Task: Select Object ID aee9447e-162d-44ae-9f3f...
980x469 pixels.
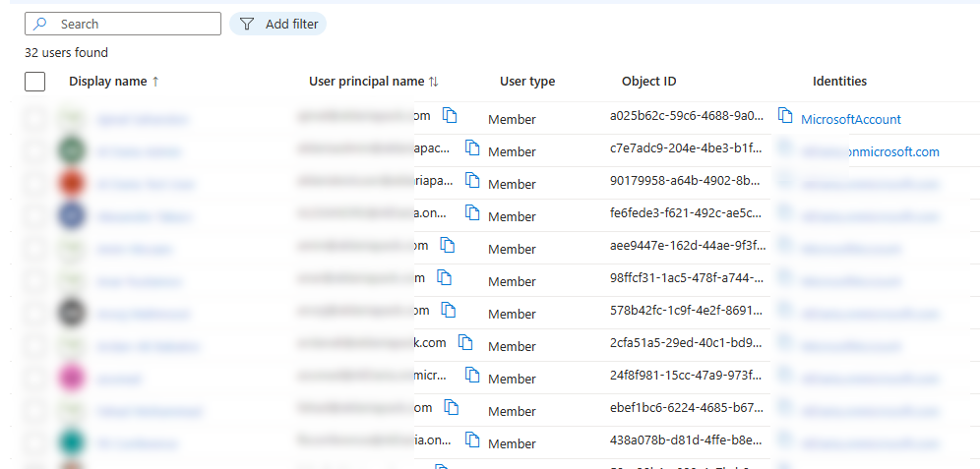Action: click(688, 246)
